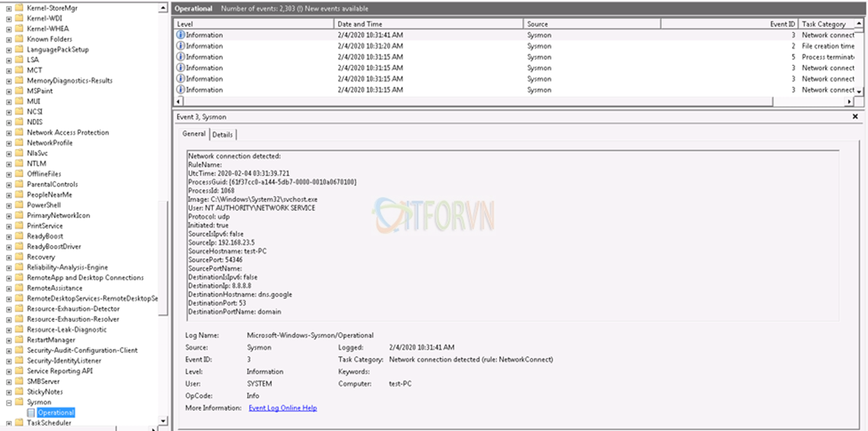Click the tree pane scroll down arrow

[x=164, y=421]
